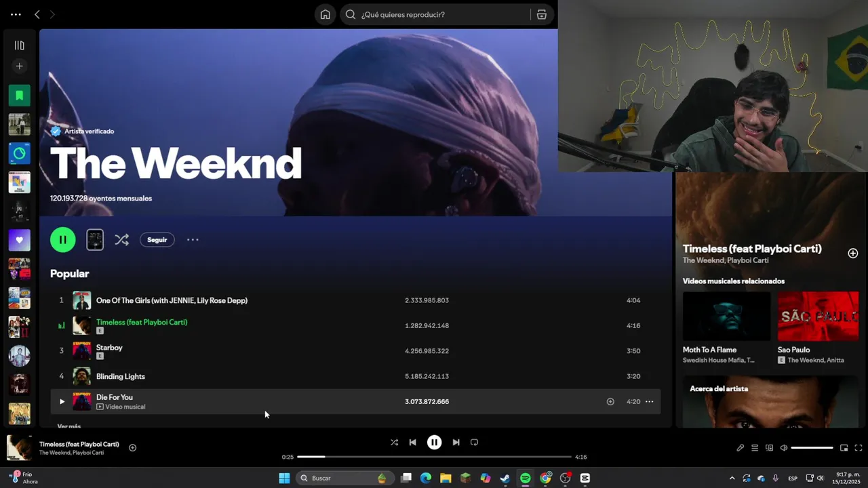Open Microsoft Edge from the taskbar
The image size is (868, 488).
[426, 478]
